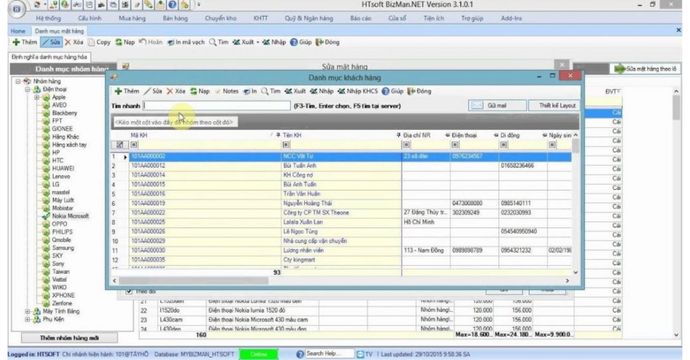Open the Hệ thống menu
690x360 pixels.
(x=48, y=18)
